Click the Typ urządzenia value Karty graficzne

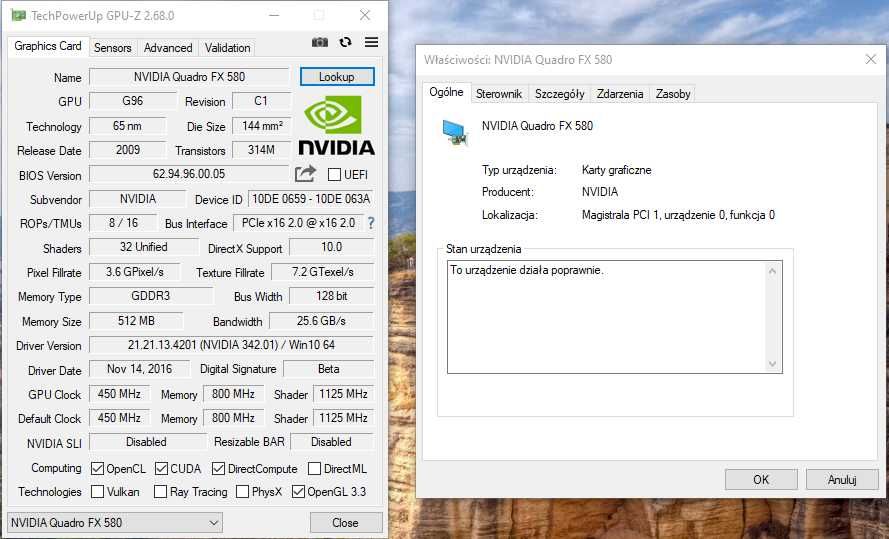coord(616,170)
